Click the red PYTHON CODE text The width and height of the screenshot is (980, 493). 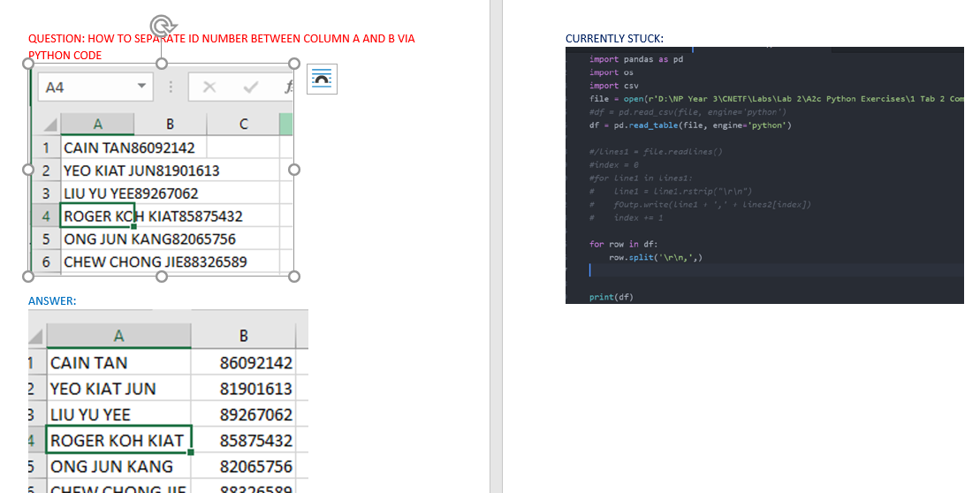[x=65, y=55]
